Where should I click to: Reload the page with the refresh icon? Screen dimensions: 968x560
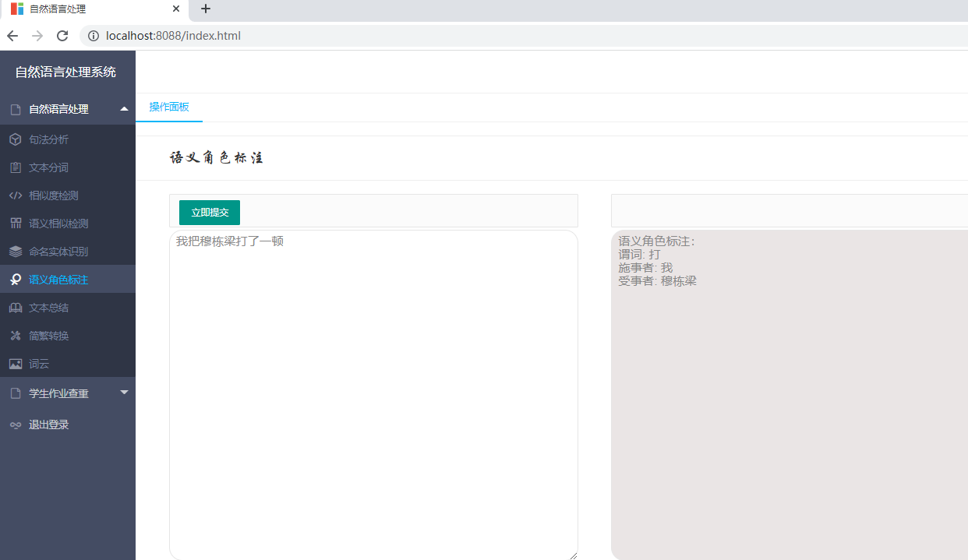point(62,36)
